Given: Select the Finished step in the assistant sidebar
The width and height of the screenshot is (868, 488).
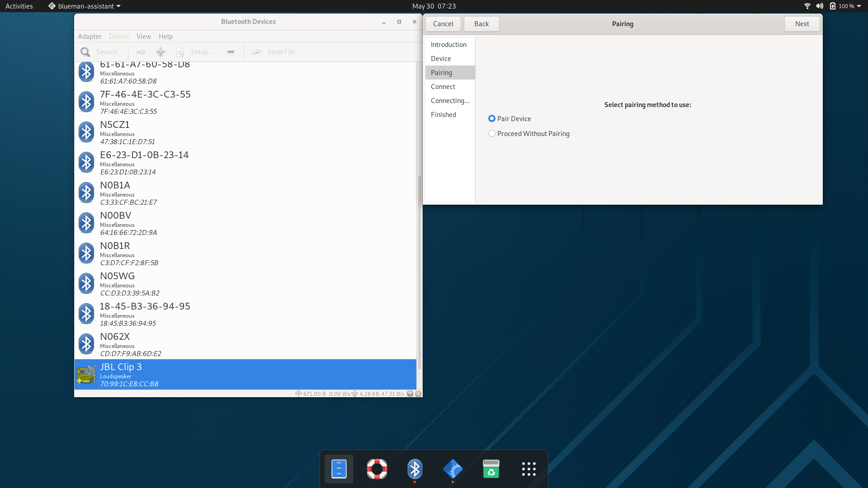Looking at the screenshot, I should pos(450,115).
